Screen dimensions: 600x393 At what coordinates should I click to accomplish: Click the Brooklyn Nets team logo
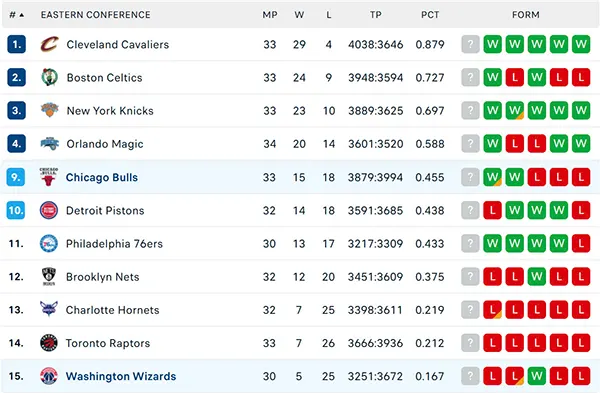click(49, 276)
